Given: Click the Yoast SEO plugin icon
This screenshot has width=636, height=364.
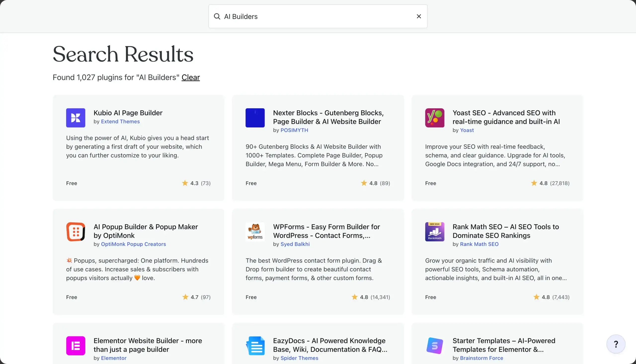Looking at the screenshot, I should (435, 118).
